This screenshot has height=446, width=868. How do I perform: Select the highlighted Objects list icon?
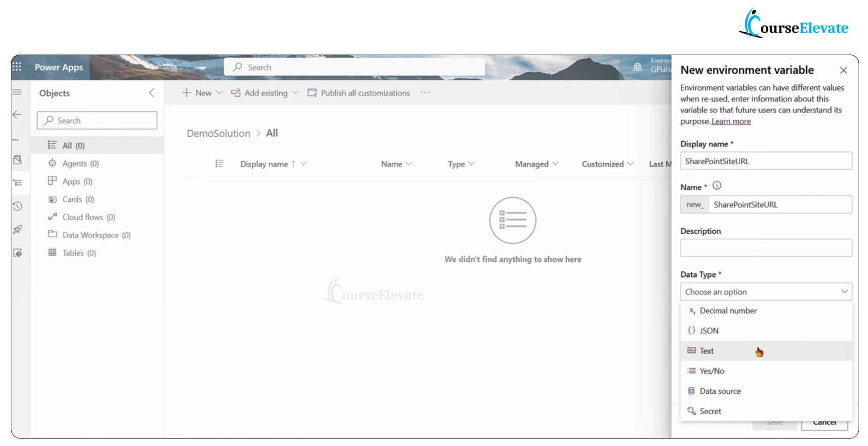click(17, 182)
